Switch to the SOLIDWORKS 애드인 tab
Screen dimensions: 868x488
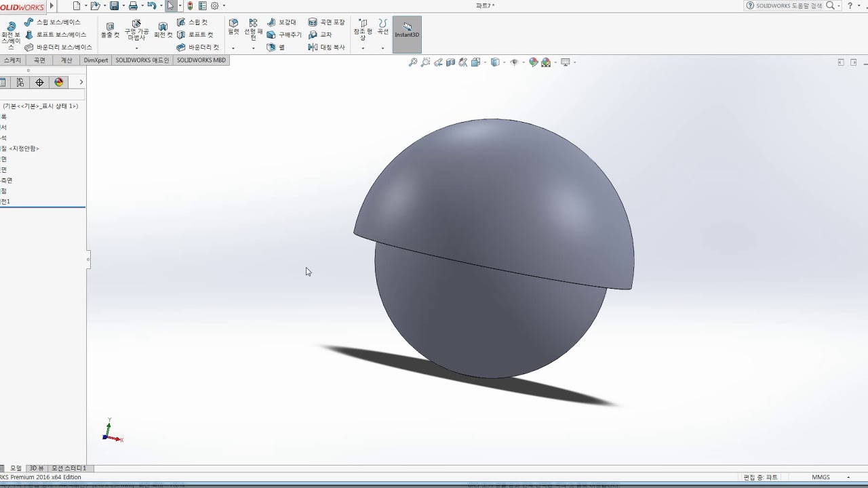(x=142, y=60)
